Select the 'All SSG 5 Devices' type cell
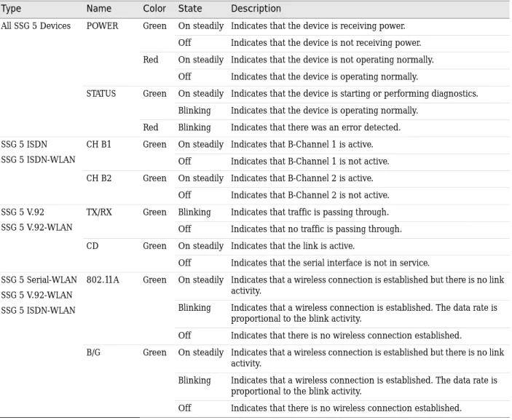This screenshot has height=420, width=512. coord(36,25)
